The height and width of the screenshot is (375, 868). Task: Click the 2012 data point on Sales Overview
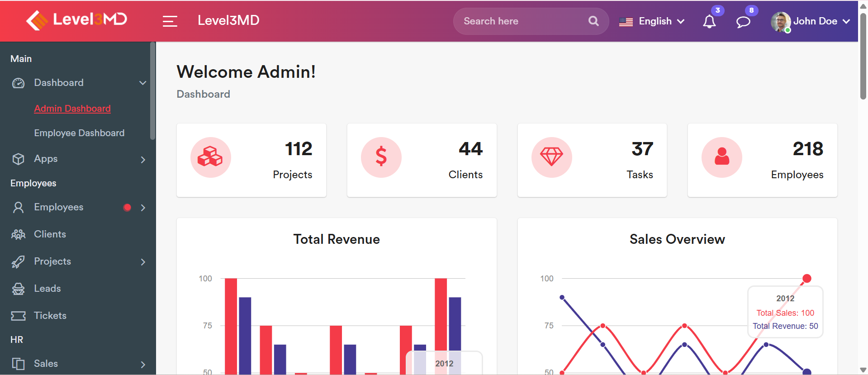coord(806,278)
